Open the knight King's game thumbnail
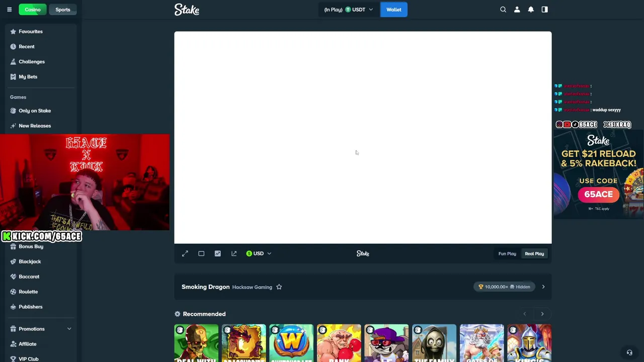Viewport: 644px width, 362px height. coord(529,343)
